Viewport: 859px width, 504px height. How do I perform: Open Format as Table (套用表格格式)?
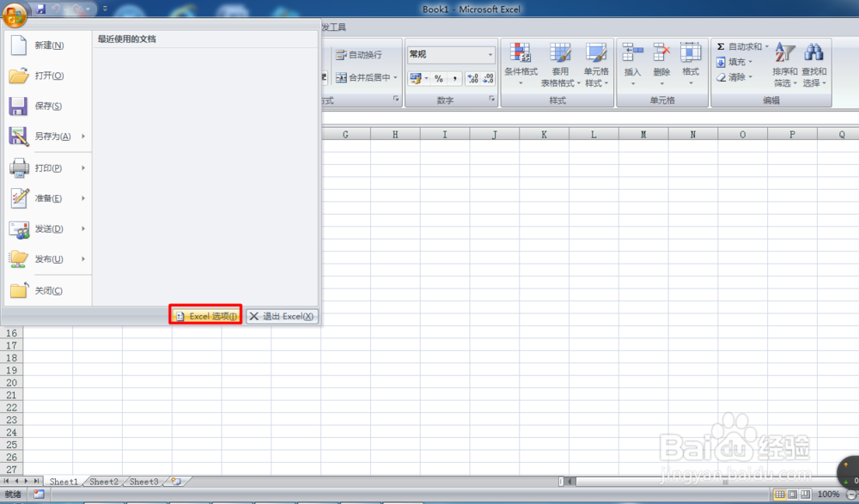pos(560,64)
